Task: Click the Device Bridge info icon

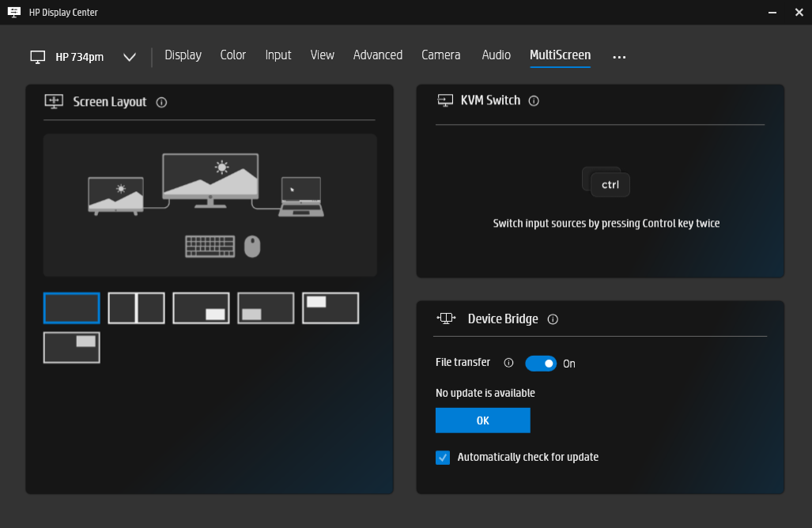Action: [x=553, y=319]
